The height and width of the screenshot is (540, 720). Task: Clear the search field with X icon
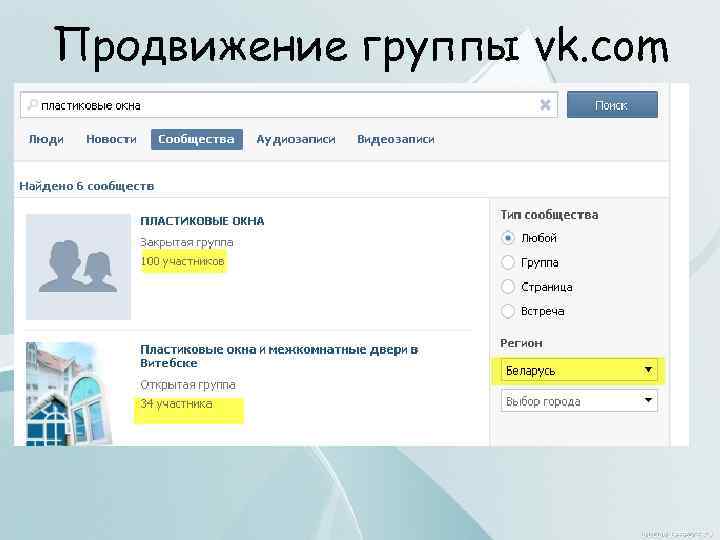(545, 105)
